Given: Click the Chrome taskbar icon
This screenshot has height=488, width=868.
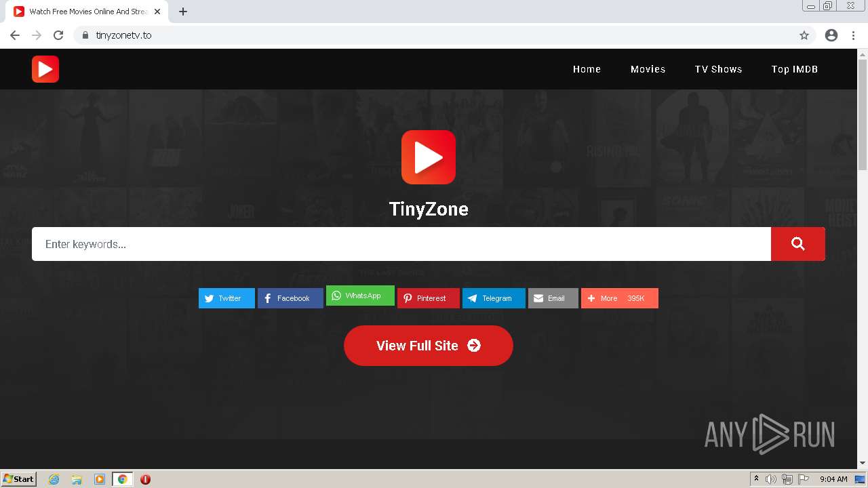Looking at the screenshot, I should tap(122, 479).
